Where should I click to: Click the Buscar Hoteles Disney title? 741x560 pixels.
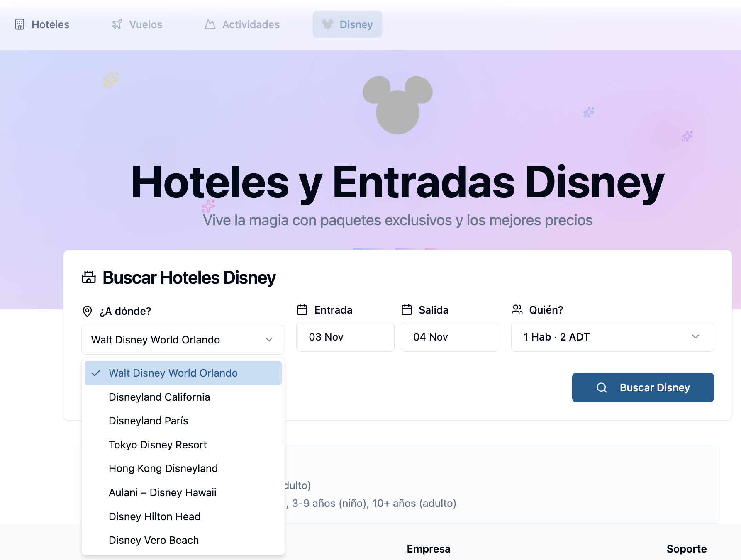[x=189, y=278]
